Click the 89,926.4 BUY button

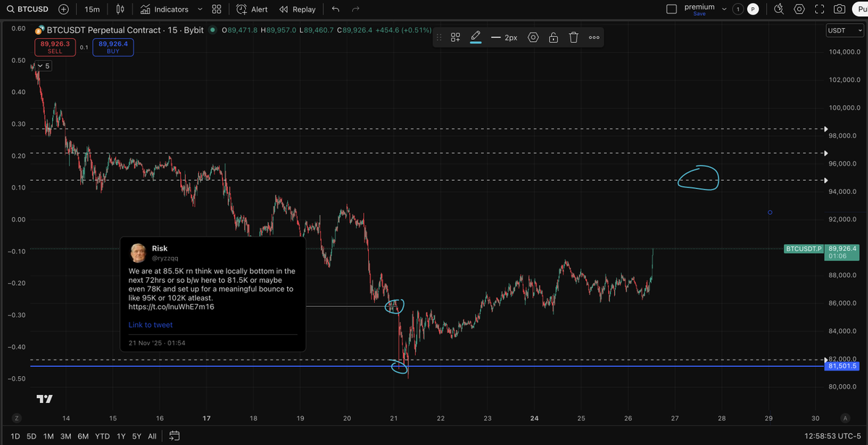113,46
